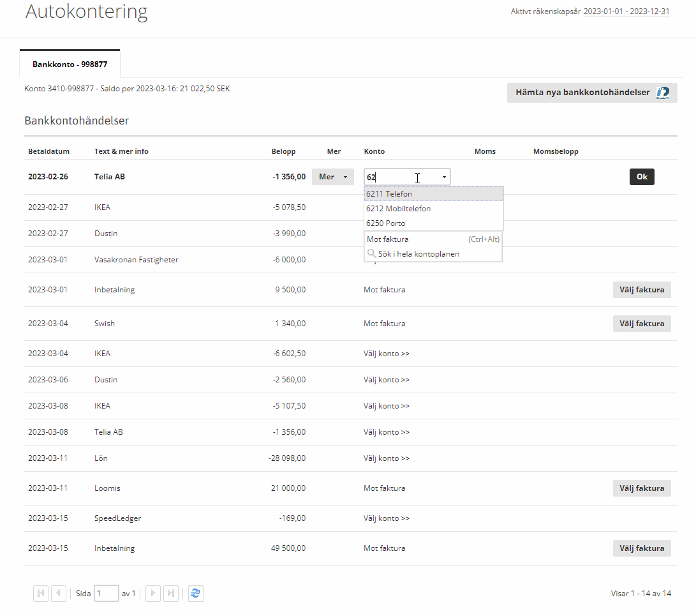Choose 6211 Telefon from account list
The height and width of the screenshot is (616, 696).
coord(434,193)
